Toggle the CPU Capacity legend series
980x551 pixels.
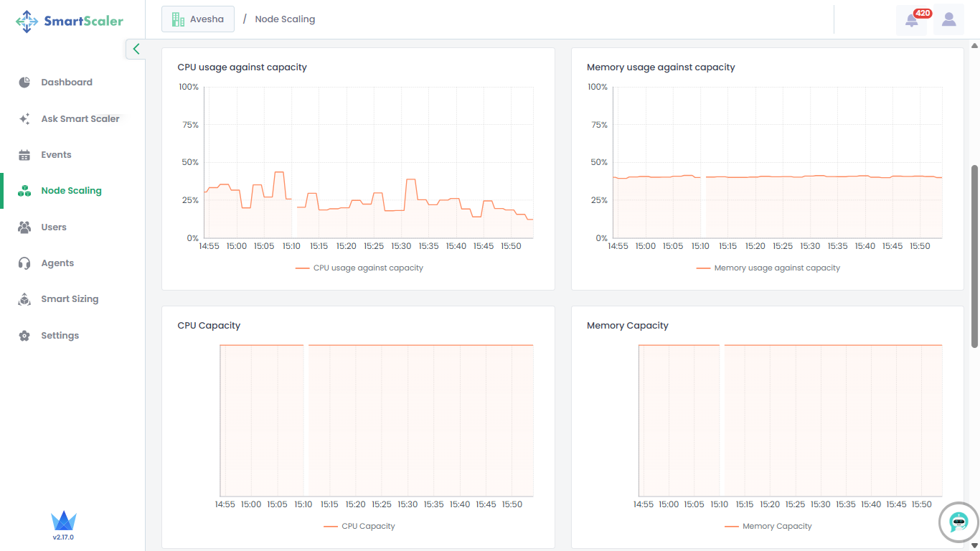pos(359,527)
